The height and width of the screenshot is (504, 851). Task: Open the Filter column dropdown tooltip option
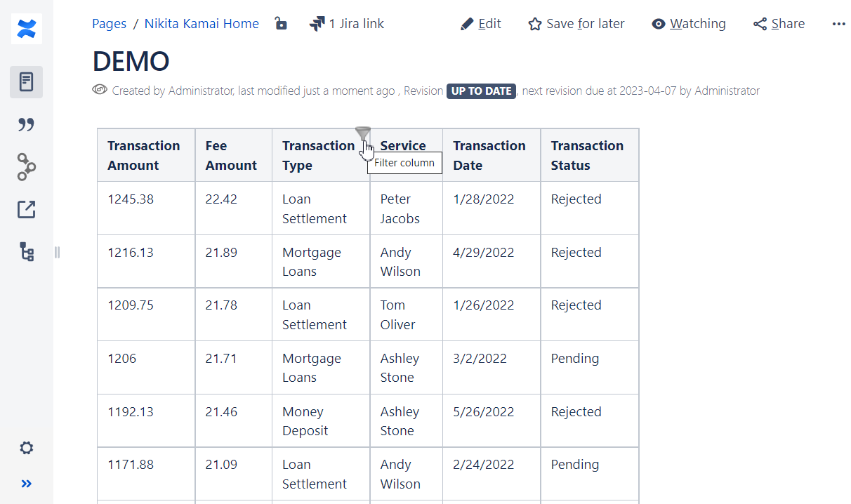pos(404,163)
